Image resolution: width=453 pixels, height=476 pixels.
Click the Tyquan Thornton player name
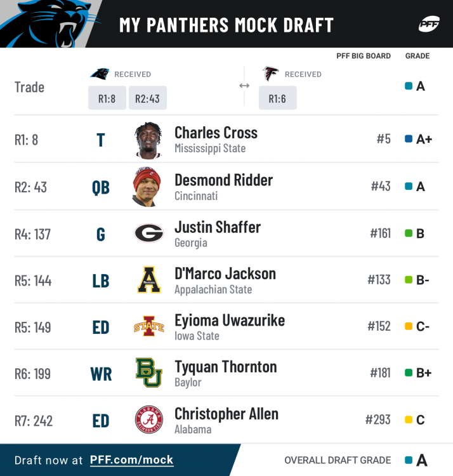(225, 367)
